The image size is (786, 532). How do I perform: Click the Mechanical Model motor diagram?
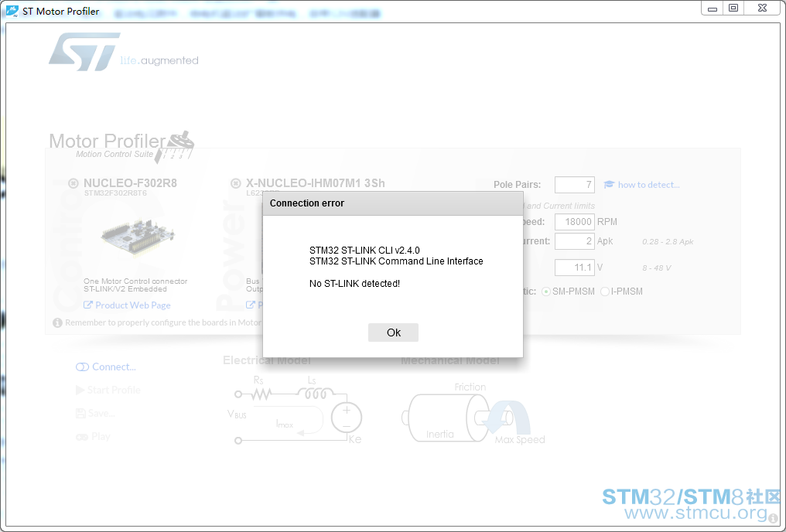pos(473,414)
